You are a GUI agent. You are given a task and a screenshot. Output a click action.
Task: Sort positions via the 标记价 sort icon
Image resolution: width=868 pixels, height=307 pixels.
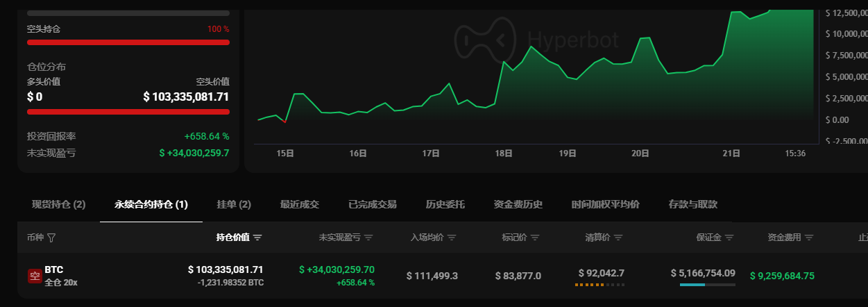[535, 238]
